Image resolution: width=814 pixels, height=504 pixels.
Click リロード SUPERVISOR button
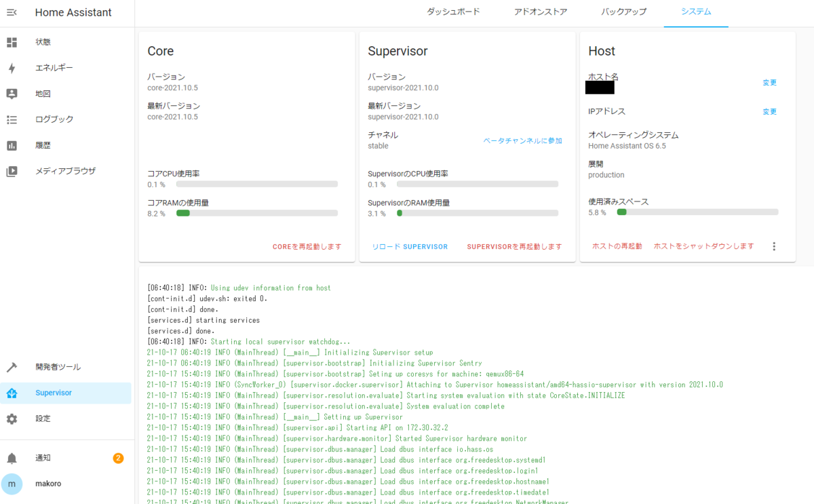(x=410, y=246)
